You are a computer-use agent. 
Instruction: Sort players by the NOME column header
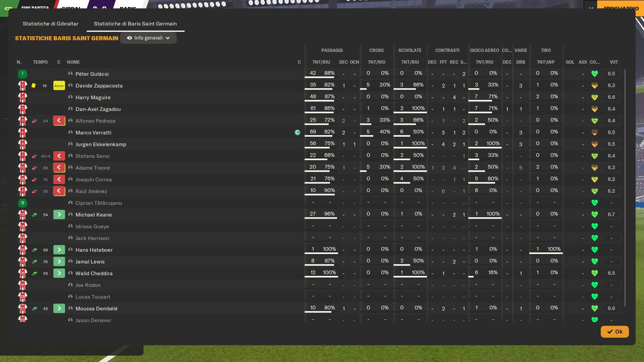click(x=73, y=62)
